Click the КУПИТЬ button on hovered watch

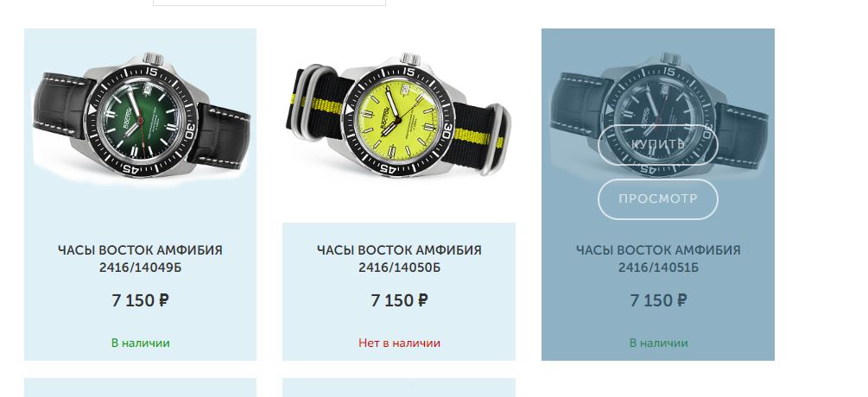(x=657, y=145)
